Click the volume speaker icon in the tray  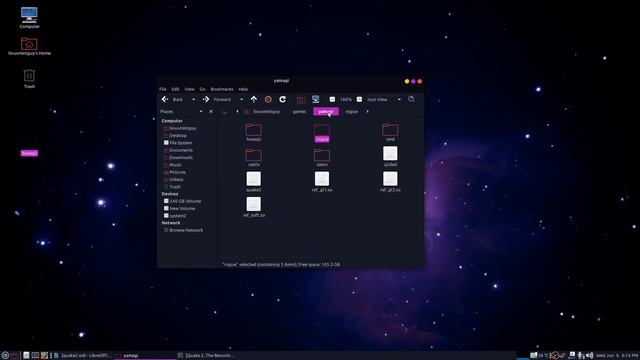click(589, 356)
